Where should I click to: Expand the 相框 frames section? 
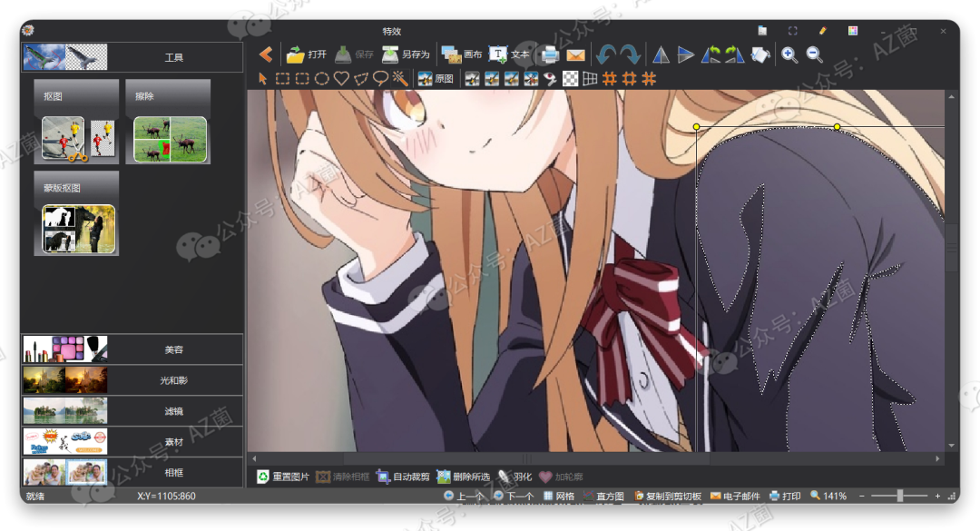pyautogui.click(x=132, y=472)
